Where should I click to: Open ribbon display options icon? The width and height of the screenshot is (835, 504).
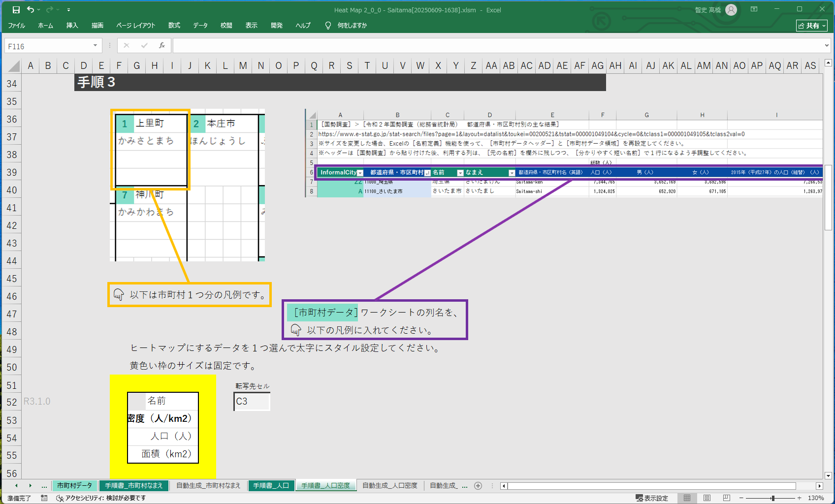(754, 9)
